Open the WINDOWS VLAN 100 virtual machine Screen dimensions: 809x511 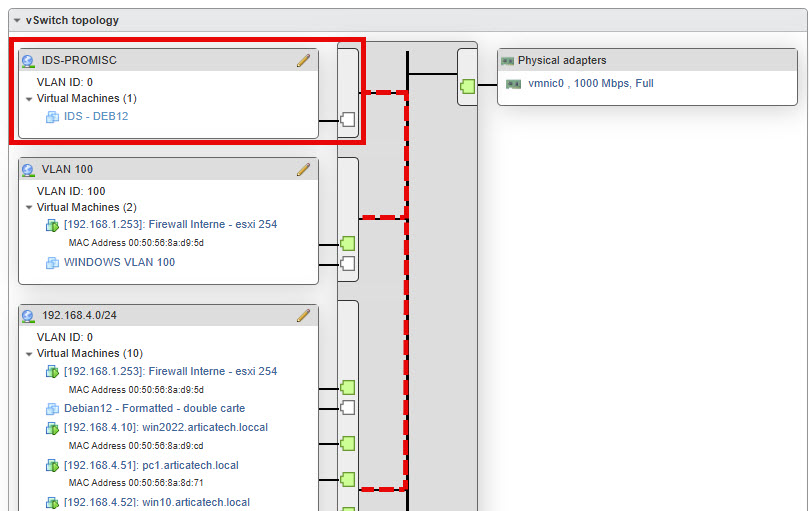pos(119,263)
